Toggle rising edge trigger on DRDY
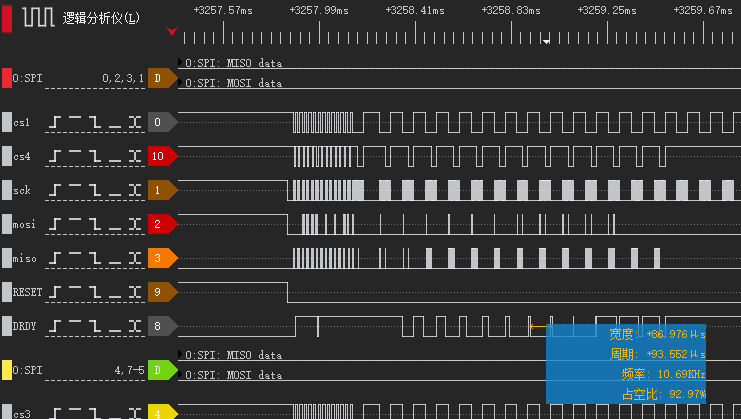Image resolution: width=741 pixels, height=419 pixels. (55, 326)
